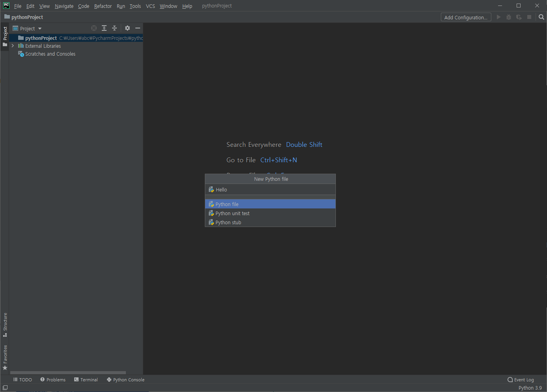Open Search Everywhere magnifier icon

coord(541,17)
